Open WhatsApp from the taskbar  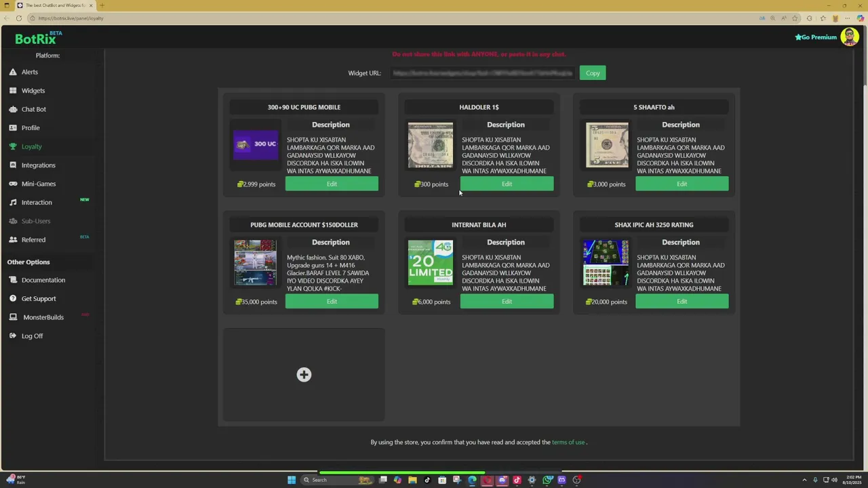pos(547,480)
